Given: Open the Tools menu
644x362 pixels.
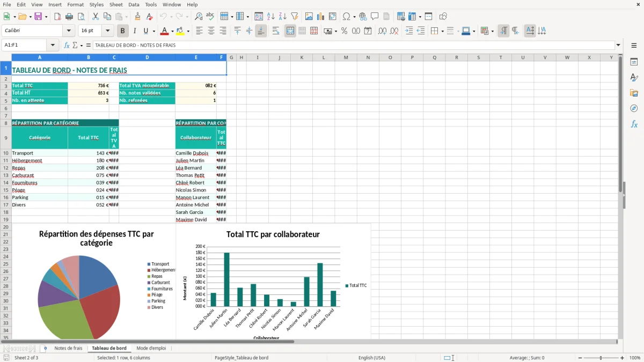Looking at the screenshot, I should point(151,4).
